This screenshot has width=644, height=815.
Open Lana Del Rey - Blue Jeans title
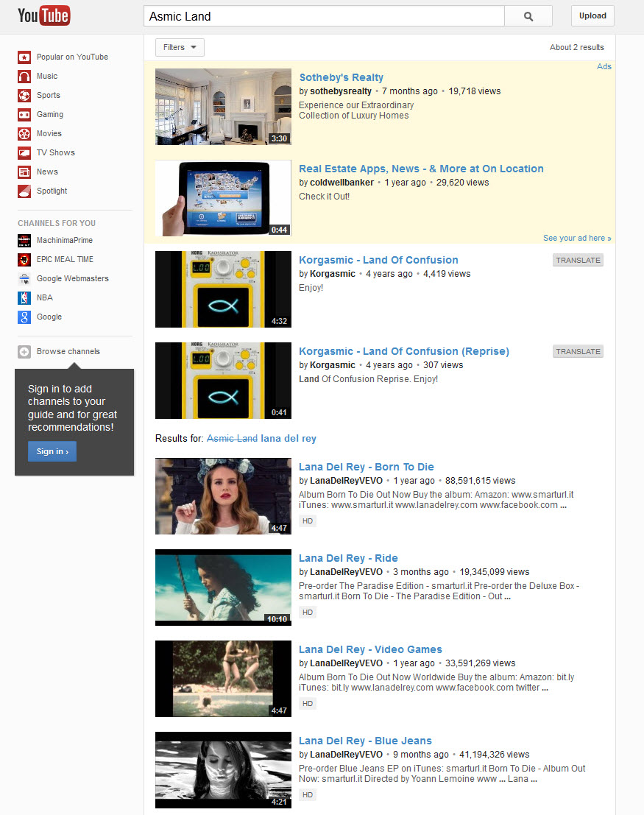tap(365, 741)
